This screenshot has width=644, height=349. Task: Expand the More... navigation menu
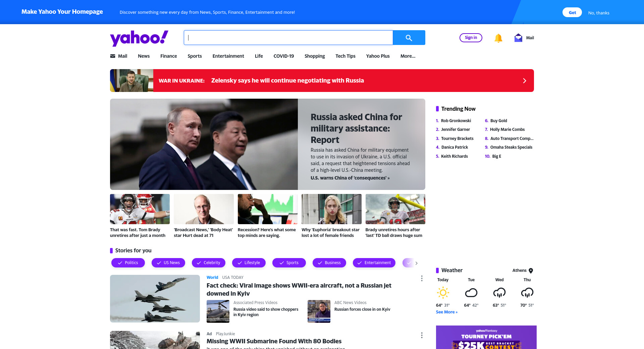coord(408,56)
